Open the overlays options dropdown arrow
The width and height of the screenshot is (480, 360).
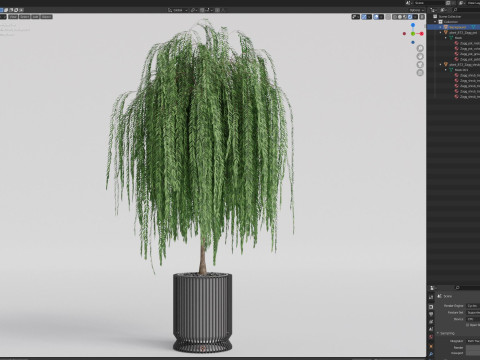[x=381, y=17]
